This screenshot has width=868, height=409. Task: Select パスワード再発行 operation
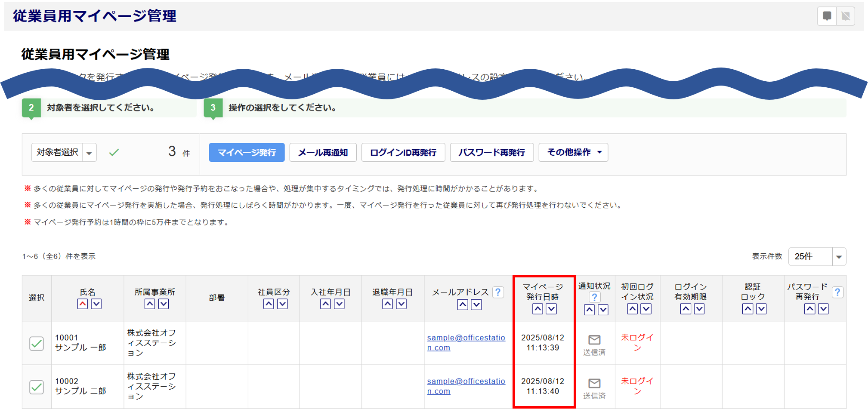coord(491,153)
